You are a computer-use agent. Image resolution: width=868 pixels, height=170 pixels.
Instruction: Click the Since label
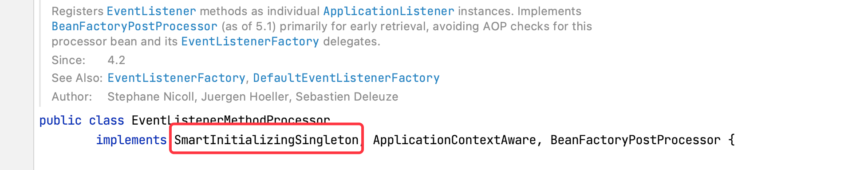coord(68,60)
